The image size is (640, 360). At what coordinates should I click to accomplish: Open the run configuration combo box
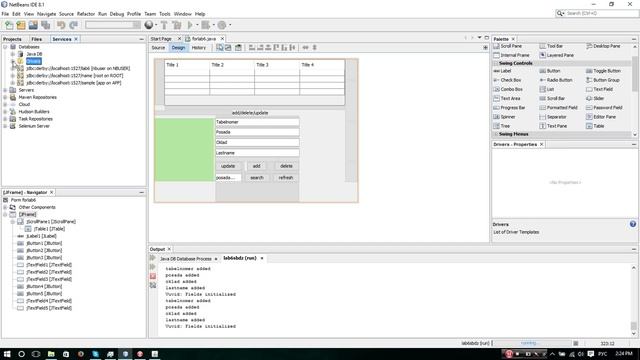click(113, 25)
